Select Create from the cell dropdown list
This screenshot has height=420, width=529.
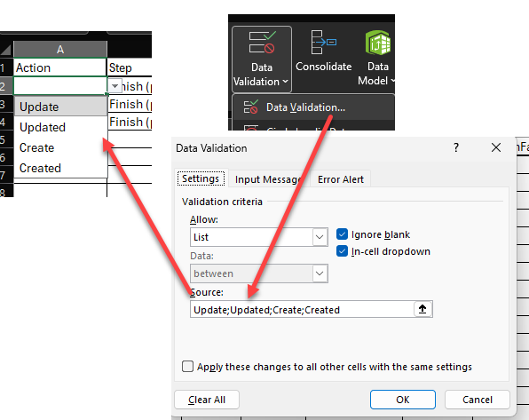[x=60, y=147]
